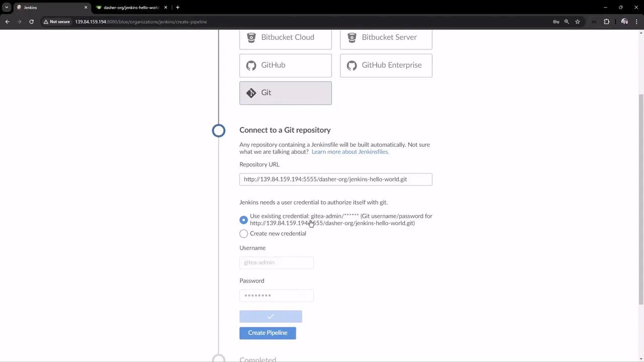This screenshot has height=362, width=644.
Task: Open the Chrome three-dot menu
Action: pyautogui.click(x=637, y=22)
